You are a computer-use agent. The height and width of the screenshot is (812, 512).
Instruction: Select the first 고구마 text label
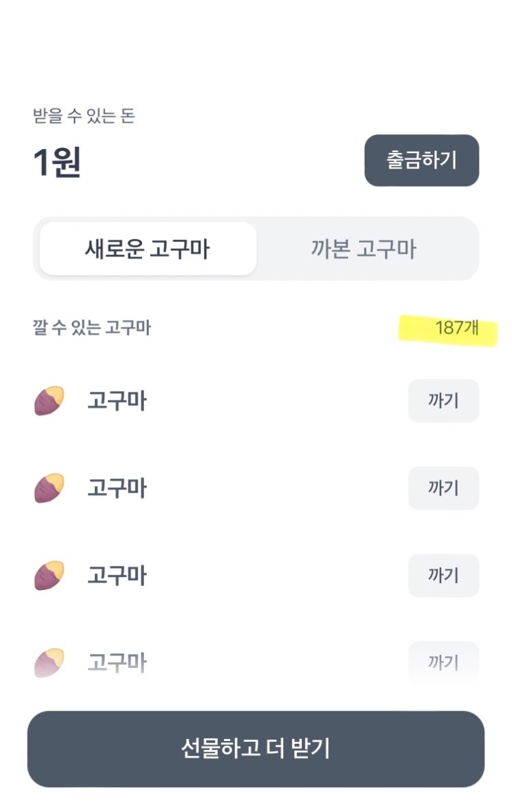tap(116, 400)
